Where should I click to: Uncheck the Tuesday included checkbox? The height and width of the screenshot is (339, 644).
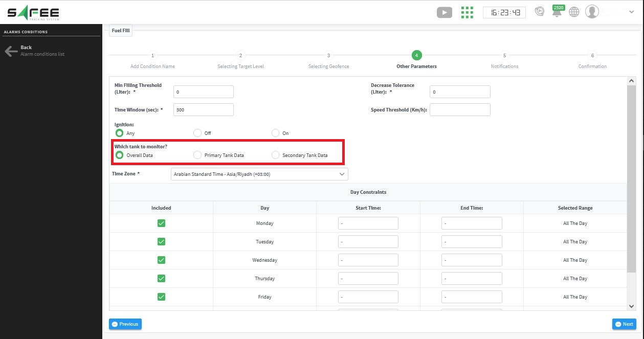[x=161, y=242]
